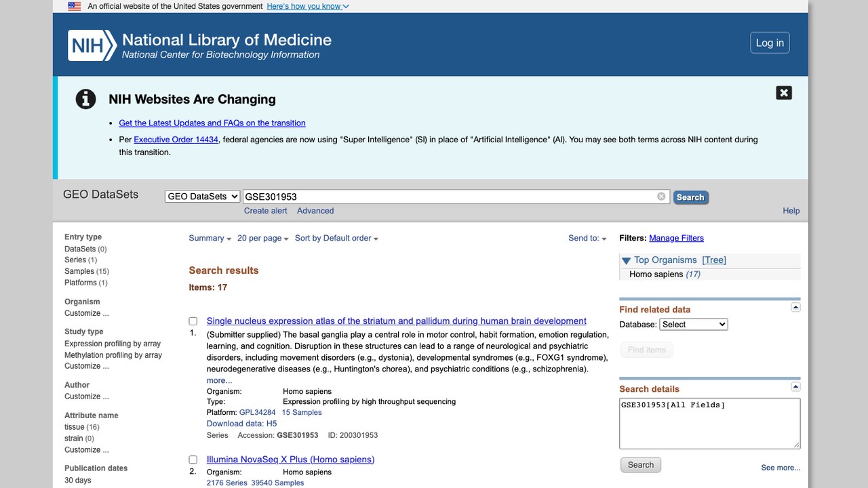Change the 20 per page setting
Viewport: 868px width, 488px height.
263,239
